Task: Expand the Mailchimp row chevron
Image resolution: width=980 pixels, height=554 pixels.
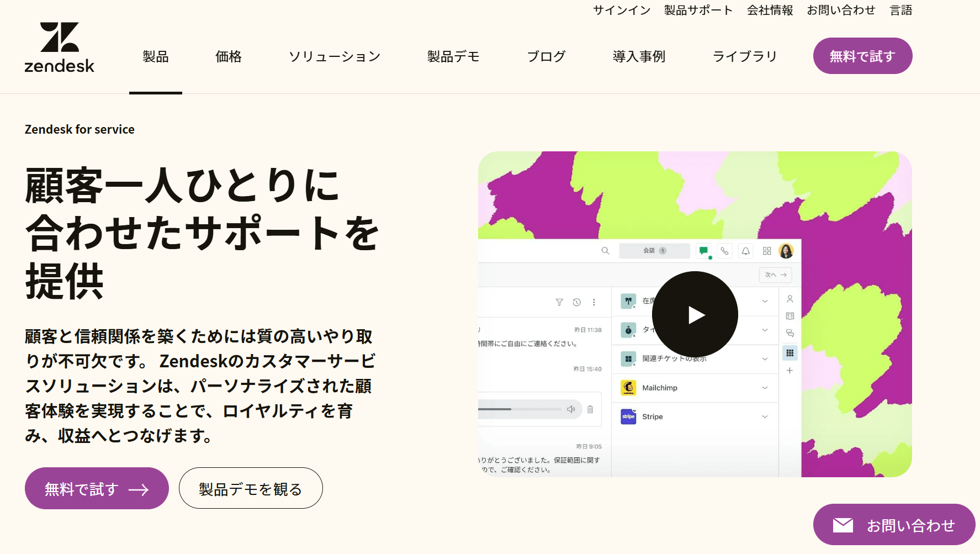Action: [x=765, y=388]
